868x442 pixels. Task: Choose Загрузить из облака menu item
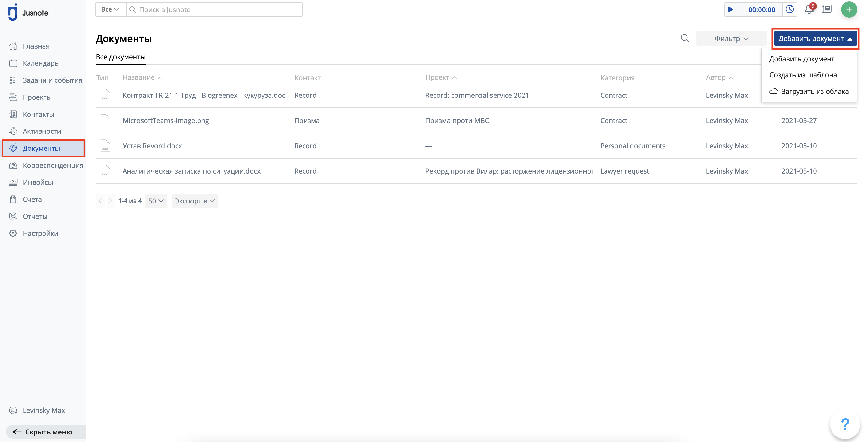[809, 91]
